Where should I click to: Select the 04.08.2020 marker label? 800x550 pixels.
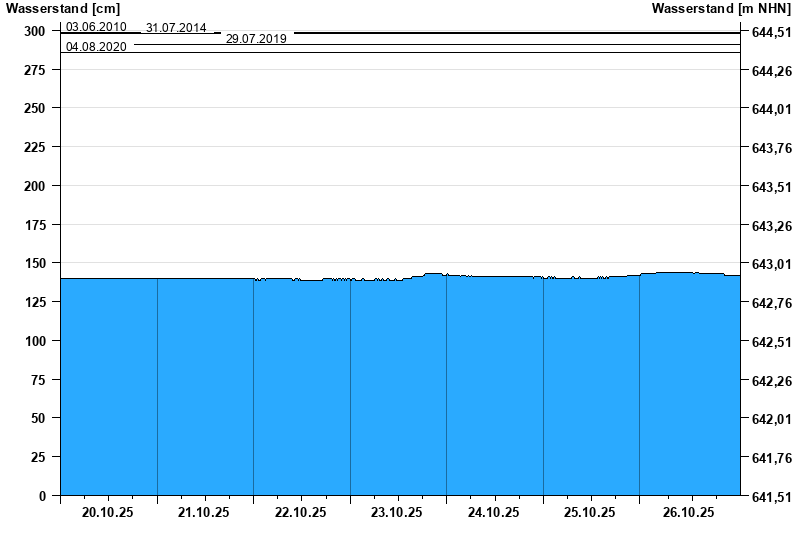pyautogui.click(x=96, y=47)
